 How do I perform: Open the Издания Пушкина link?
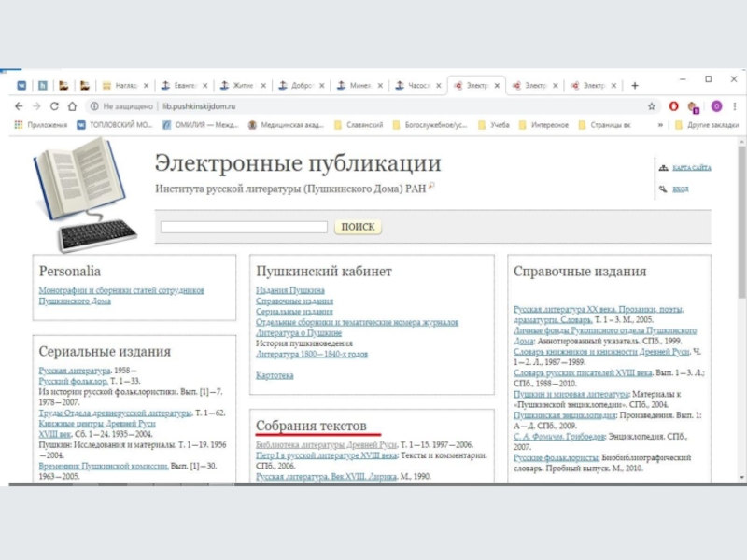click(290, 290)
